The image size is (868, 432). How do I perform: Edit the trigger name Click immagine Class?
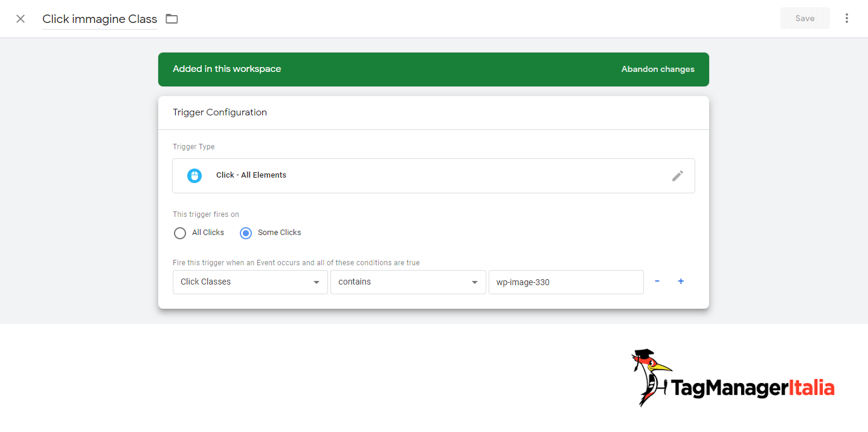(100, 19)
